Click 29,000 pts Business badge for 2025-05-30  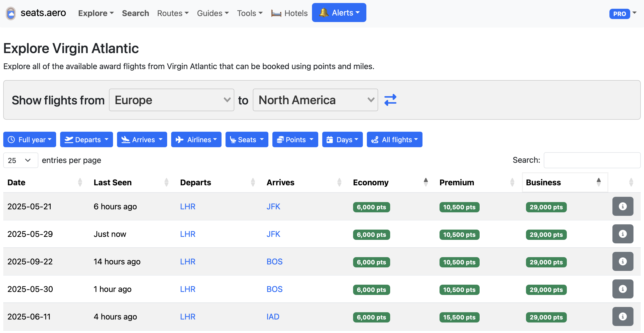click(546, 290)
